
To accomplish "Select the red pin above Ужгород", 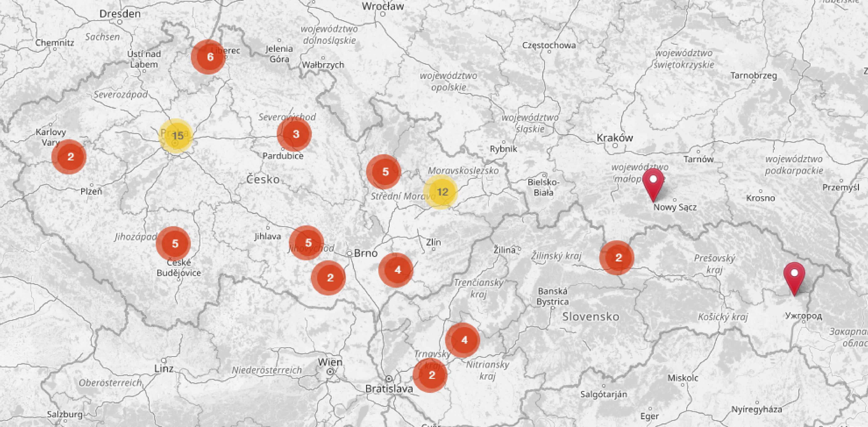I will tap(794, 279).
